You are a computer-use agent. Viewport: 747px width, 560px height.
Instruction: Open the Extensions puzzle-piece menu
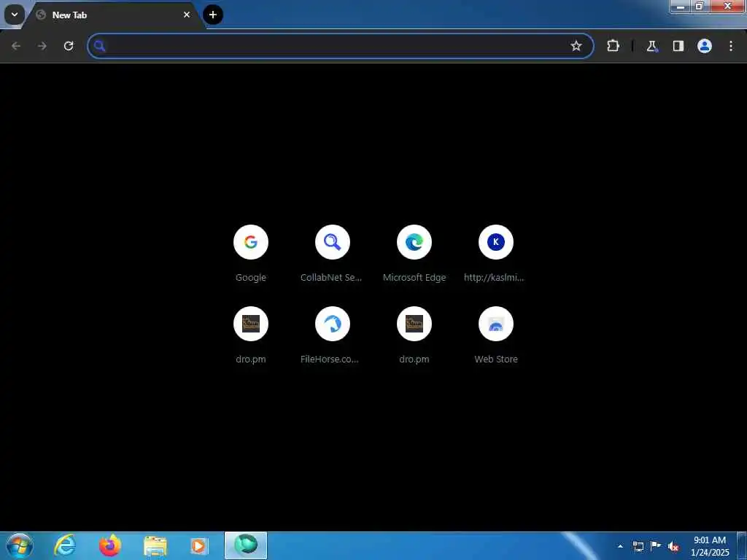coord(613,46)
